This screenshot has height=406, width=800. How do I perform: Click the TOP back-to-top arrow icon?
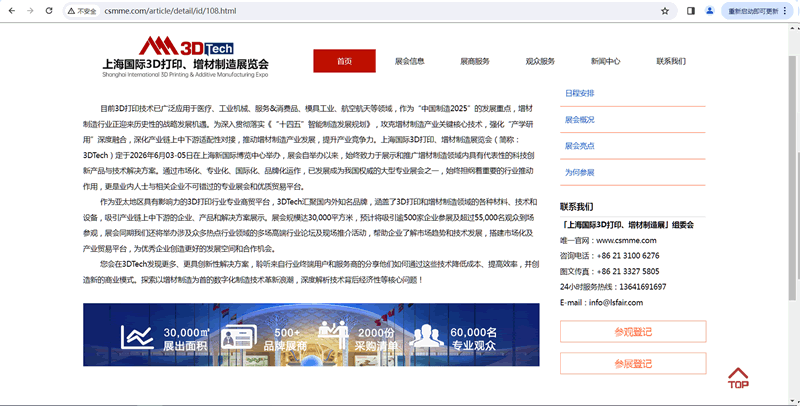(x=738, y=376)
